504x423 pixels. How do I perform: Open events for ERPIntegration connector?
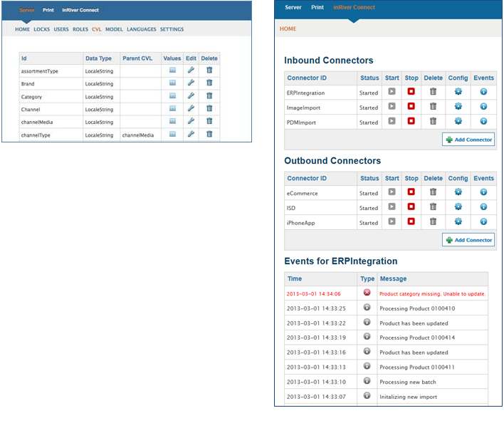[483, 92]
